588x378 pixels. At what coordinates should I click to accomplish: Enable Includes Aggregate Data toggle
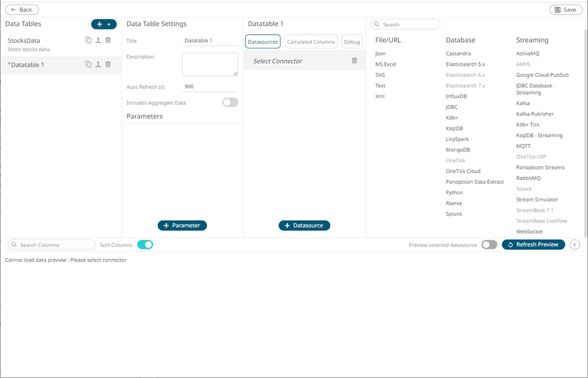230,103
